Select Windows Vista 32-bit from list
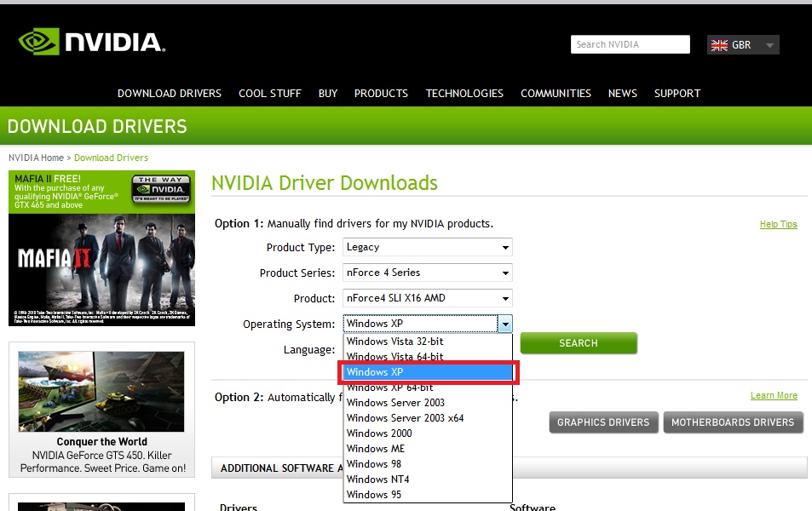The height and width of the screenshot is (511, 812). (428, 342)
